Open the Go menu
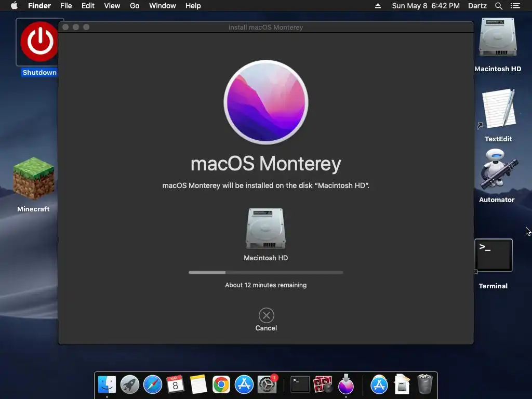Screen dimensions: 532x399 135,6
